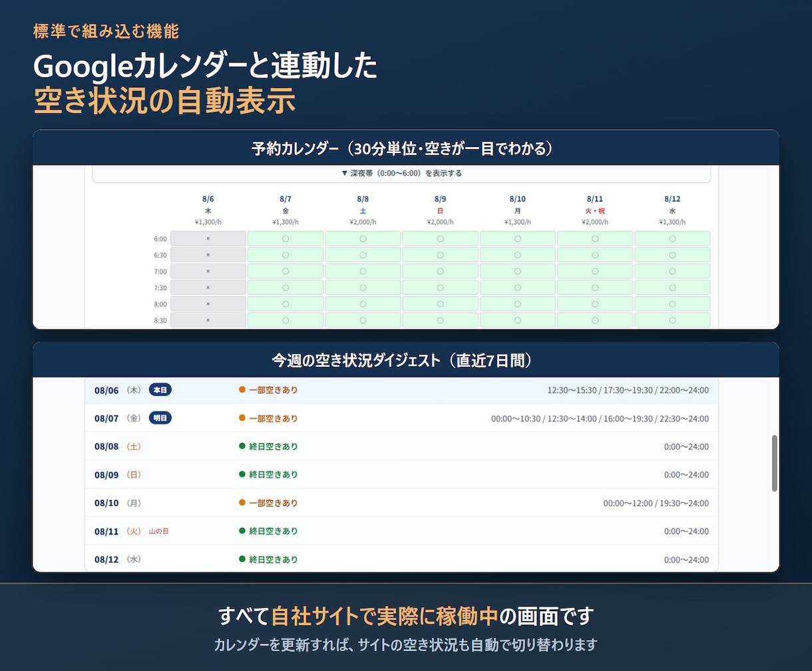The width and height of the screenshot is (812, 671).
Task: Click the 予約カレンダー panel title bar
Action: [406, 148]
